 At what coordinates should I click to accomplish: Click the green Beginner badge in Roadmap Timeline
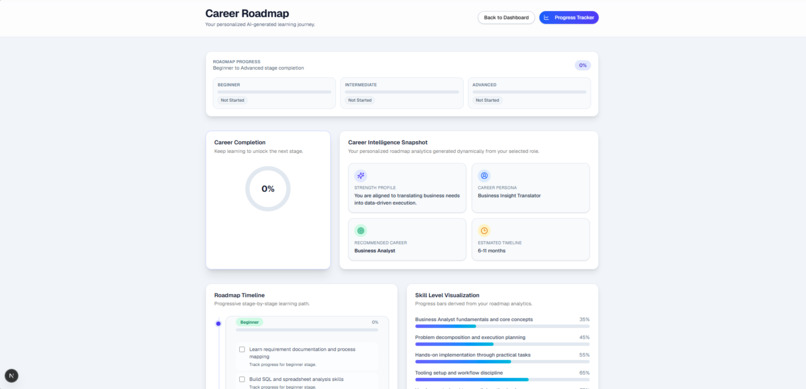click(249, 322)
